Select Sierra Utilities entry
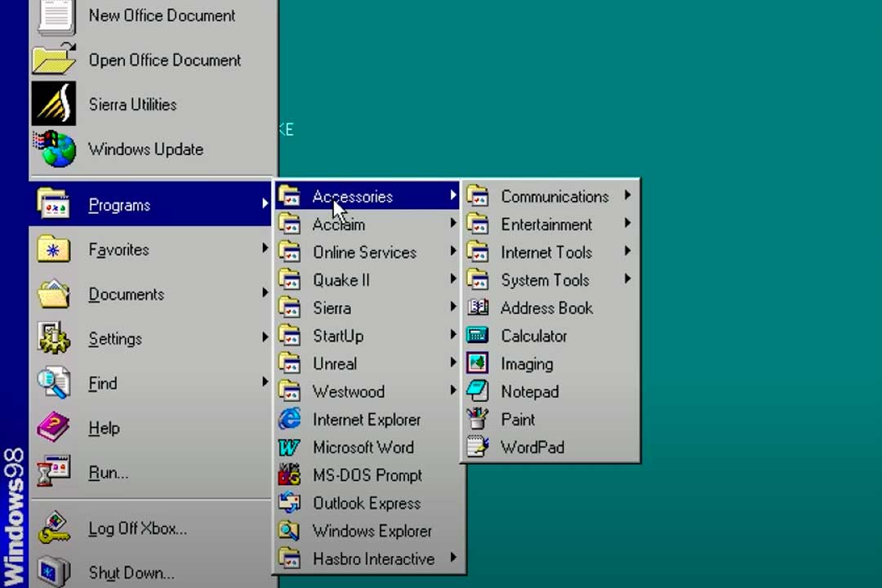882x588 pixels. (151, 104)
